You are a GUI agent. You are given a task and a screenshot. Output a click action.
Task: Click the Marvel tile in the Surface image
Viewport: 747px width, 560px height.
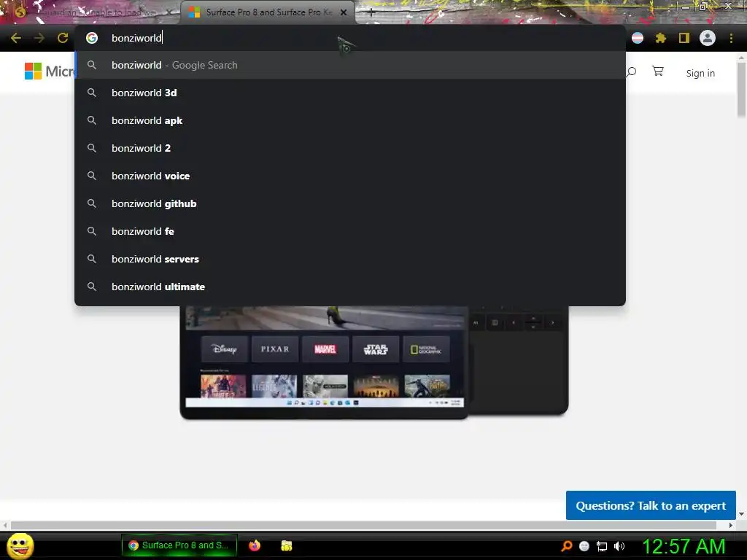point(325,349)
